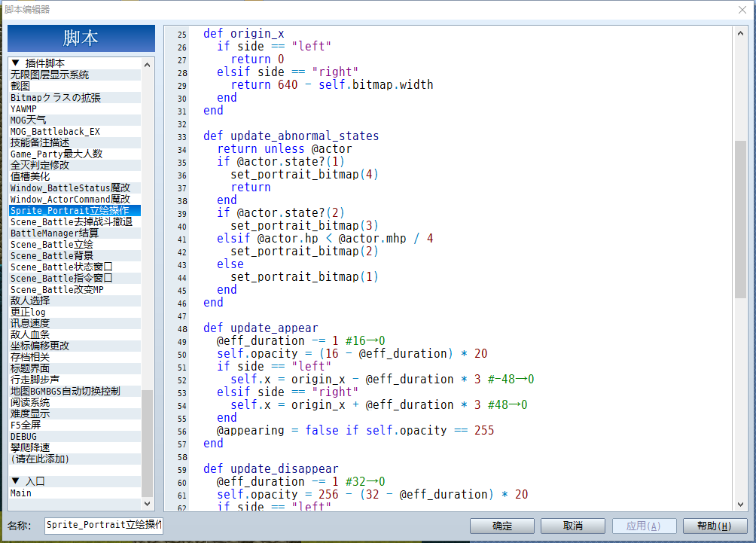
Task: Select Sprite_Portrait立绘操作 script
Action: 75,210
